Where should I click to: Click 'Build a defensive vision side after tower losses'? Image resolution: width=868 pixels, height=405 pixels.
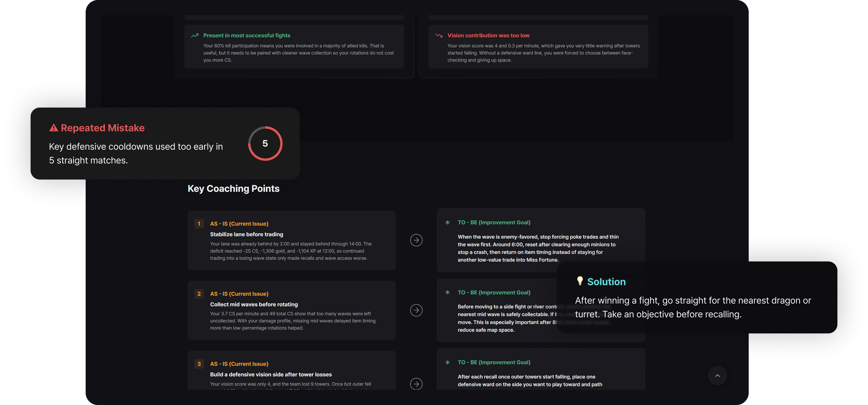(x=271, y=375)
